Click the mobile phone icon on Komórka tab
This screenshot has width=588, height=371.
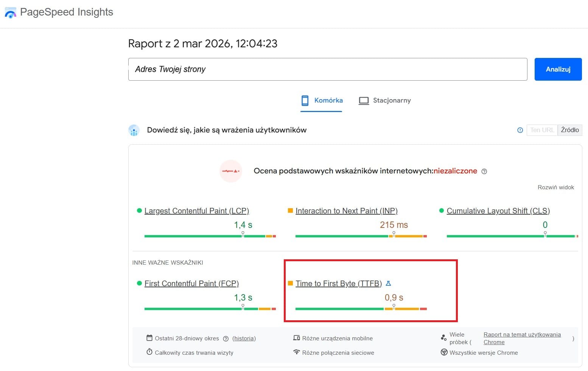[x=305, y=100]
